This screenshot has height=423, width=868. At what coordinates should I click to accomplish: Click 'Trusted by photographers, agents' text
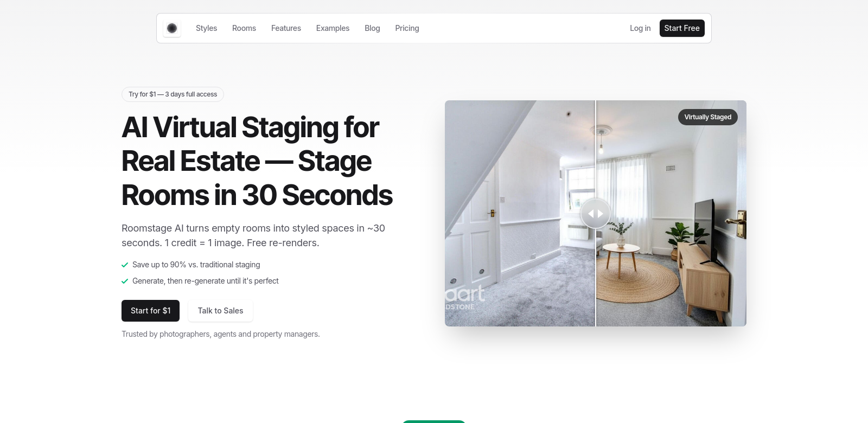pos(221,334)
